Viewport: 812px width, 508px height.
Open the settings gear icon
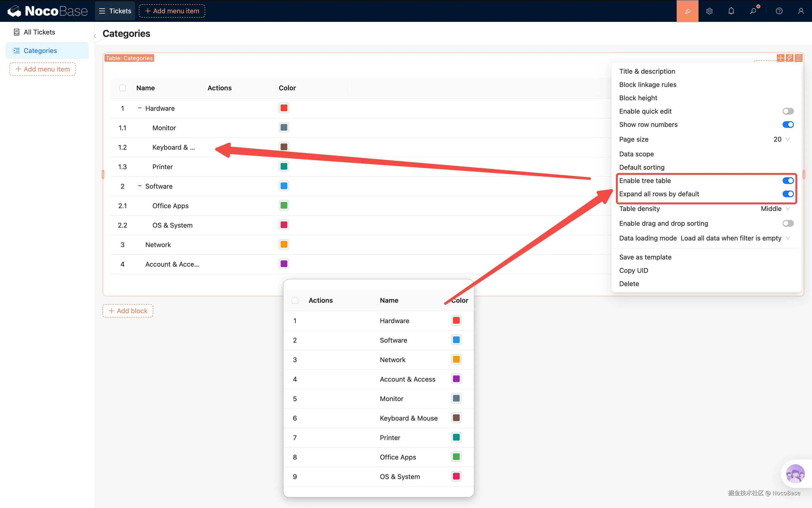click(x=709, y=11)
